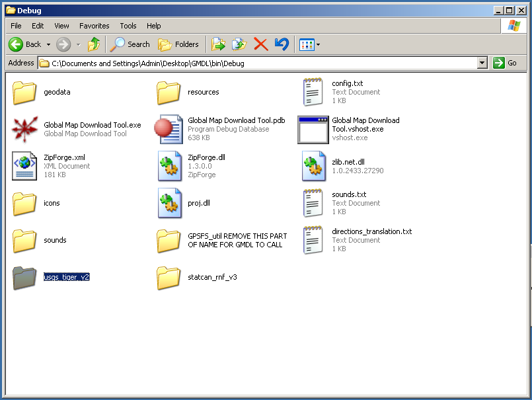The image size is (532, 400).
Task: Open the Edit menu
Action: click(38, 26)
